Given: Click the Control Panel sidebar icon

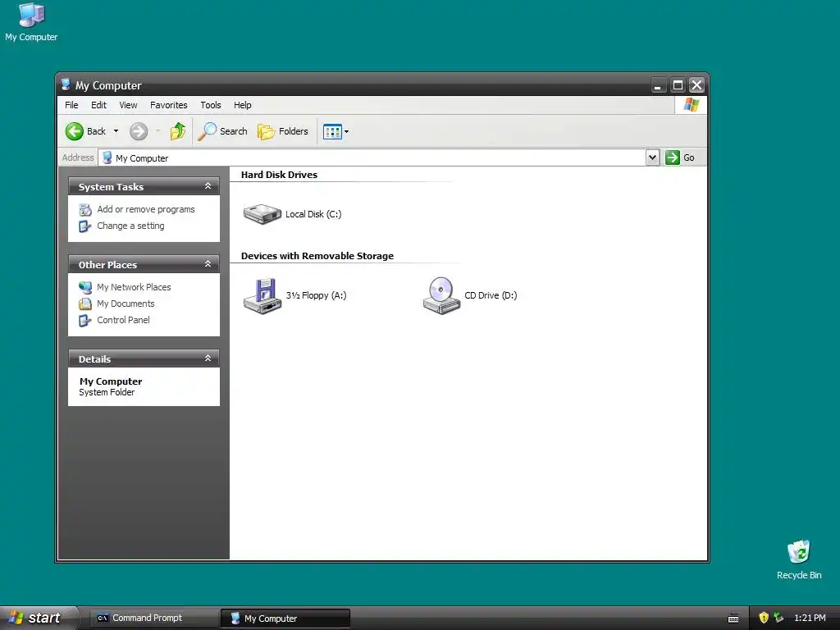Looking at the screenshot, I should 85,321.
